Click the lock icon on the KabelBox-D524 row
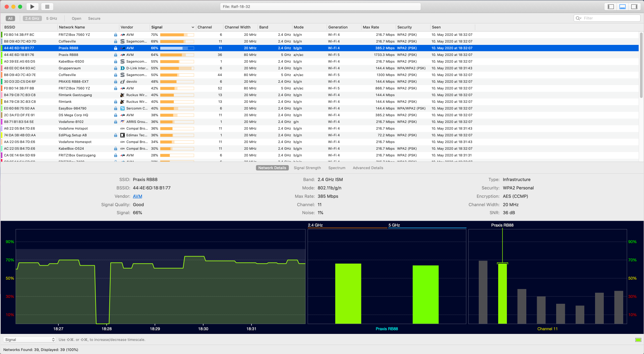This screenshot has width=644, height=354. 116,149
